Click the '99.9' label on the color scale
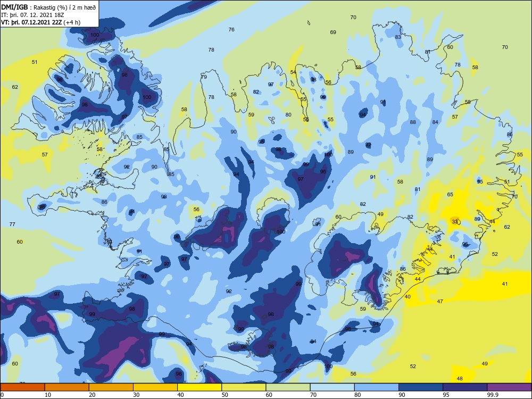 coord(492,395)
